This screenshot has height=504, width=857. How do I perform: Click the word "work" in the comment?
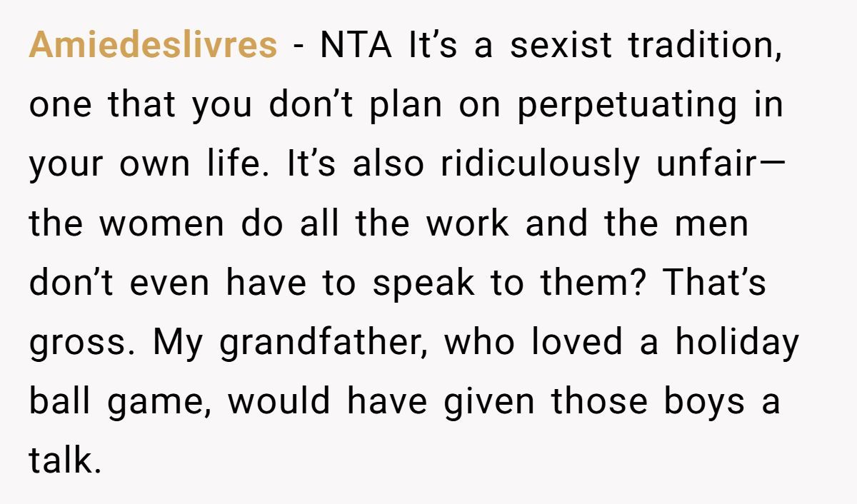[x=468, y=224]
